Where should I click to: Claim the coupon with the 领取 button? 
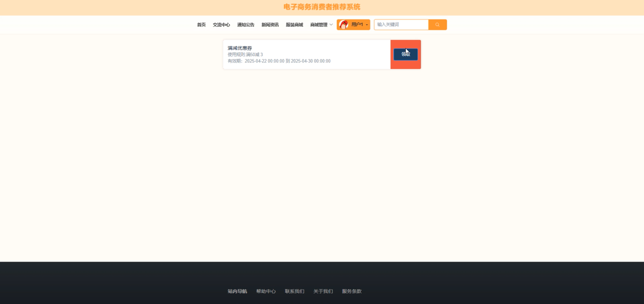point(405,54)
